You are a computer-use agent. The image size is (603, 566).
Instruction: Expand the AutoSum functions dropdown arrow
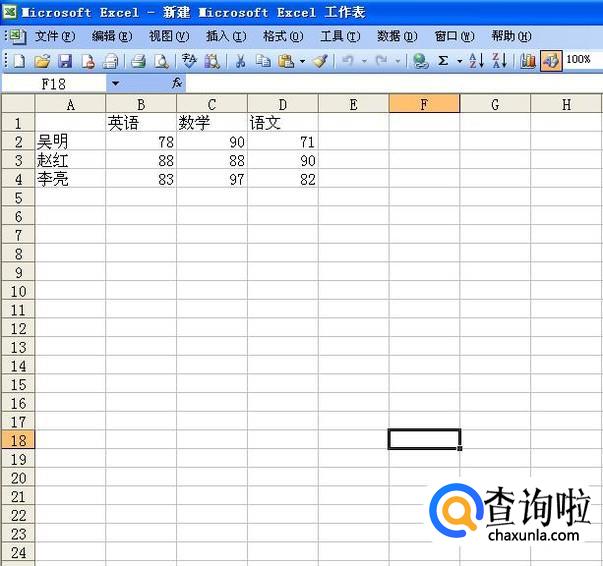tap(460, 61)
